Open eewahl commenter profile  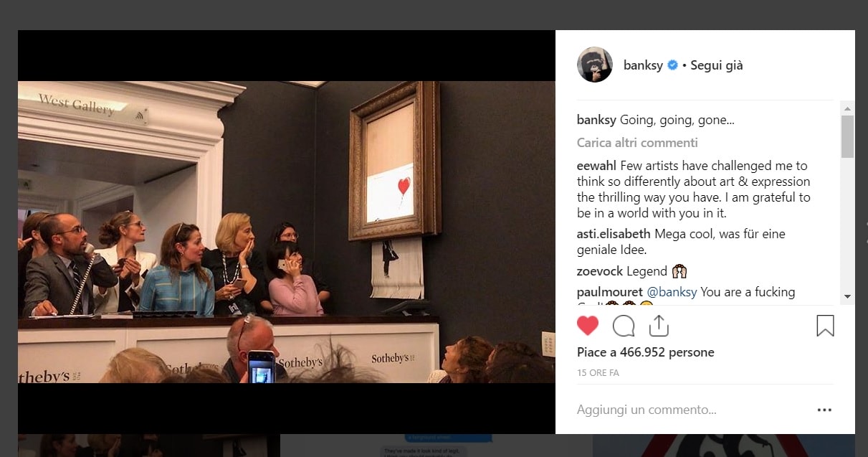[596, 166]
